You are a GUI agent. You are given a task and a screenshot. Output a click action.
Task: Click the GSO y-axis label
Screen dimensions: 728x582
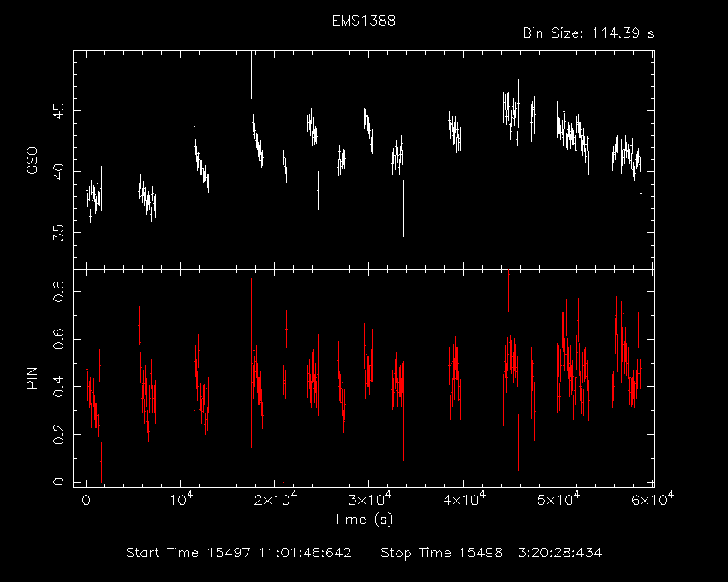pos(32,160)
